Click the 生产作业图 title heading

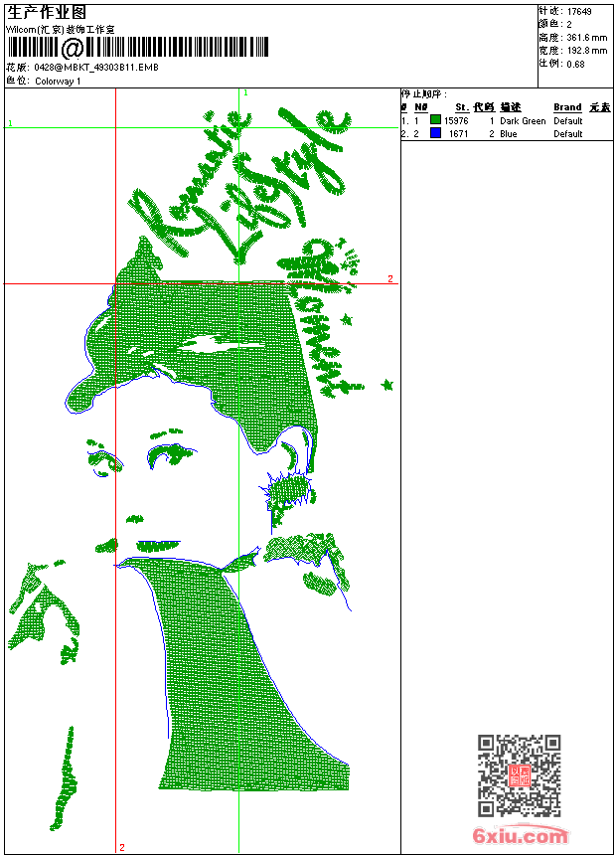[x=46, y=12]
